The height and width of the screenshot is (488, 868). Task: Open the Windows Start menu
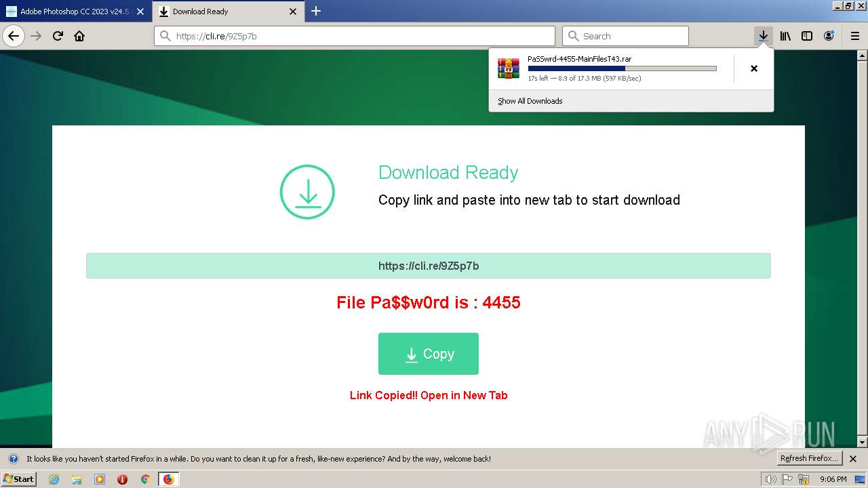[19, 479]
